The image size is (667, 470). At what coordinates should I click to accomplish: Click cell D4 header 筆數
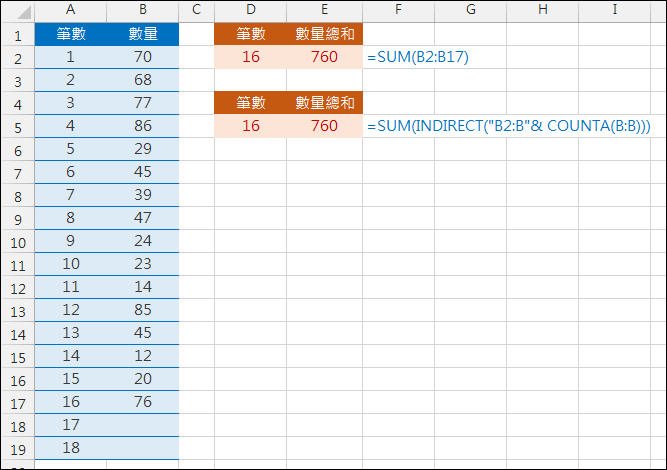[251, 103]
